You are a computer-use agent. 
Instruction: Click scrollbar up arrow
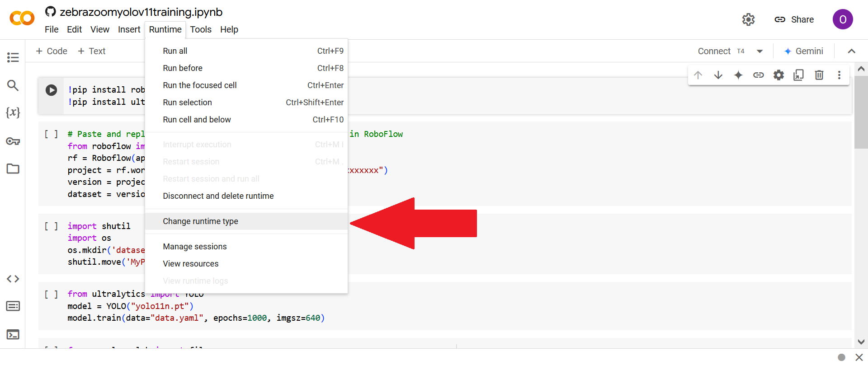click(861, 69)
